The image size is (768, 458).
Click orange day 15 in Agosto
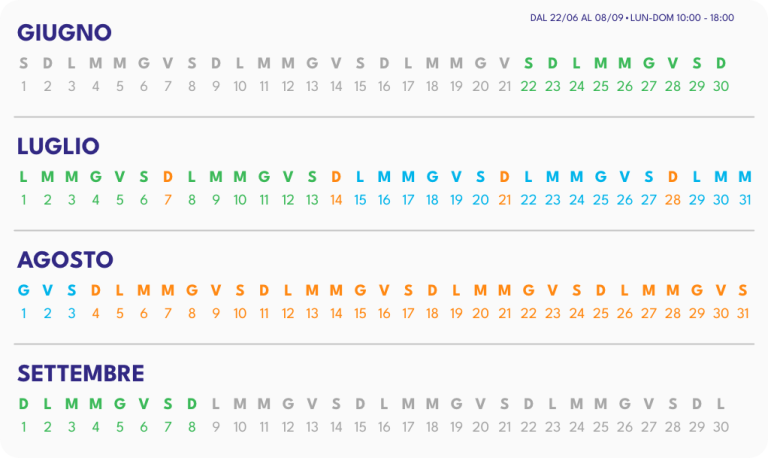[360, 313]
